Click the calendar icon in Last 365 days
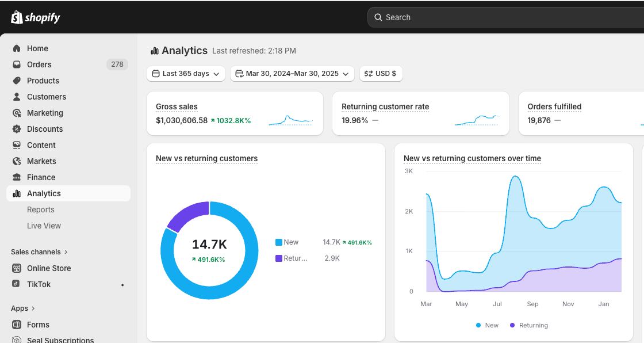 (156, 74)
